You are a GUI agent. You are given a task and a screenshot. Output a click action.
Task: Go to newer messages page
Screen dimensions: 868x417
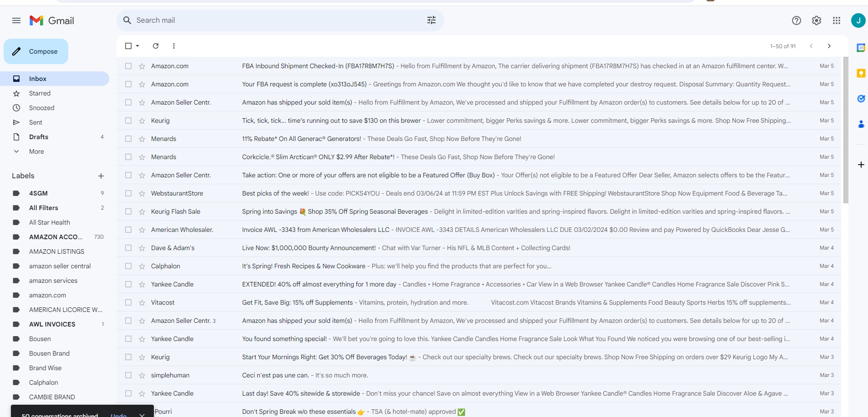click(811, 46)
